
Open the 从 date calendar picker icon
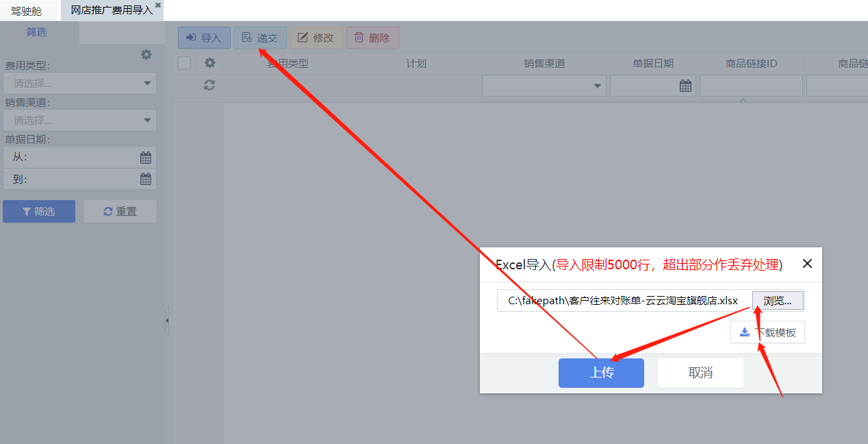coord(145,158)
